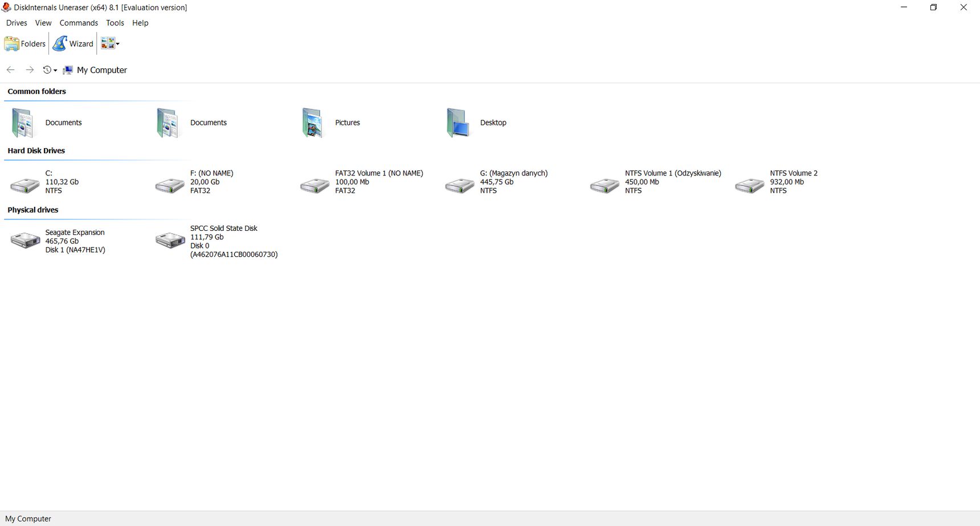This screenshot has width=980, height=526.
Task: Click the My Computer icon in address bar
Action: [x=68, y=70]
